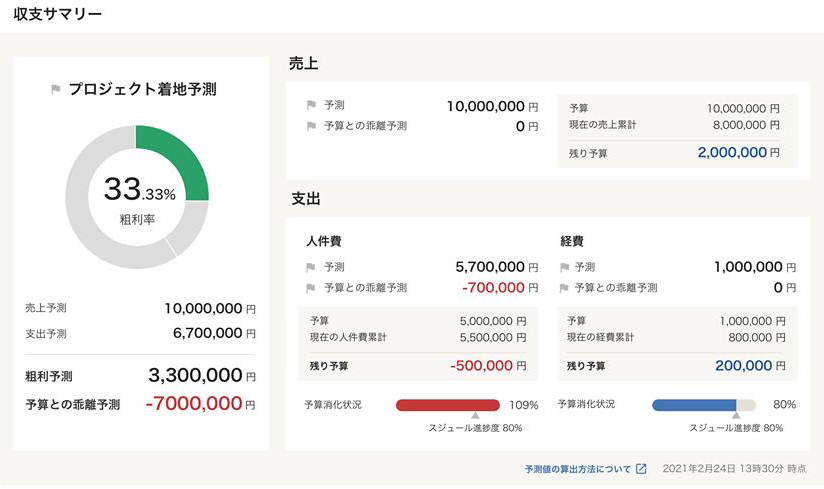824x489 pixels.
Task: Select the schedule progress triangle under 人件費 bar
Action: [x=475, y=416]
